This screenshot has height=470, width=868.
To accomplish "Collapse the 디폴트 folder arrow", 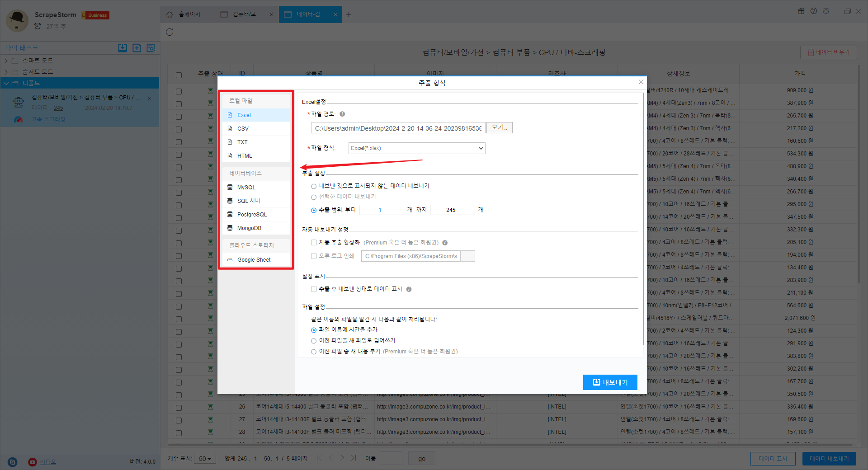I will click(x=6, y=83).
